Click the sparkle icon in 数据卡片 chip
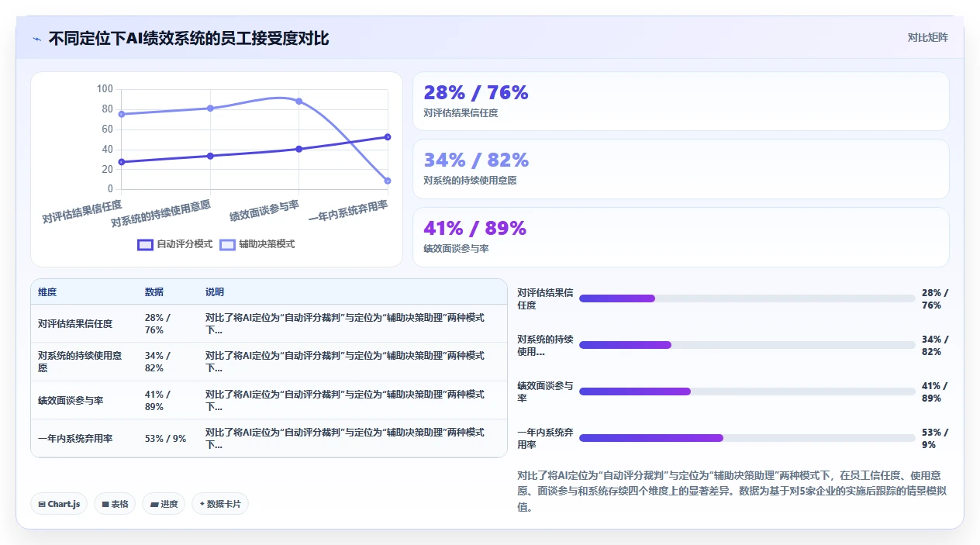The width and height of the screenshot is (980, 545). coord(202,504)
